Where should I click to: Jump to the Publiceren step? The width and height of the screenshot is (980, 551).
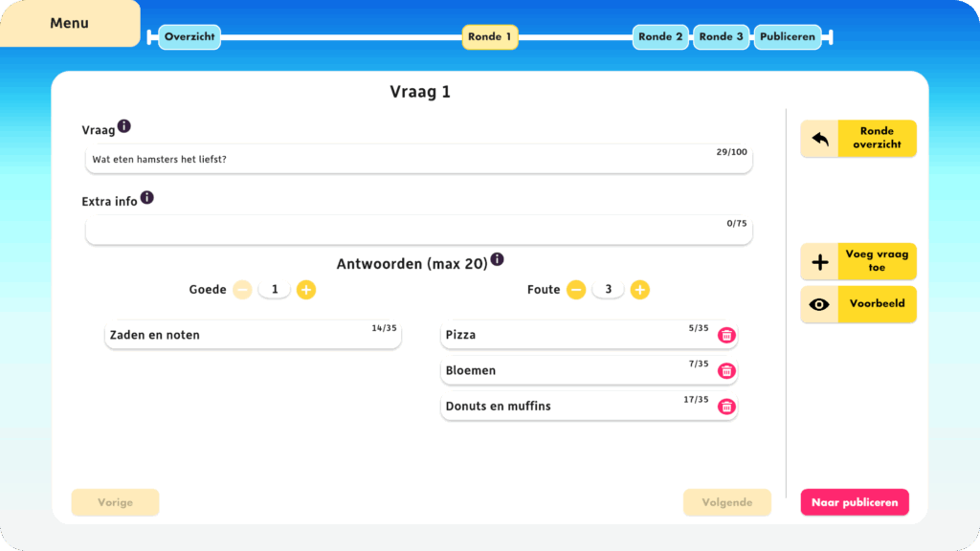[x=787, y=37]
